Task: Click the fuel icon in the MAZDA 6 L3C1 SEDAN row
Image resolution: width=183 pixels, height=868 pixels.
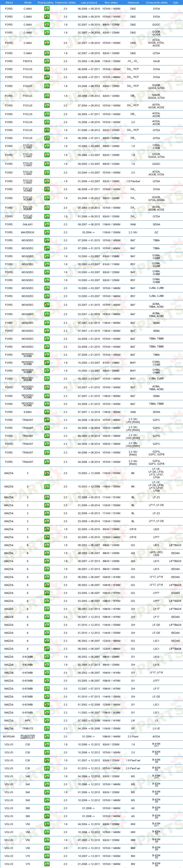Action: point(47,641)
